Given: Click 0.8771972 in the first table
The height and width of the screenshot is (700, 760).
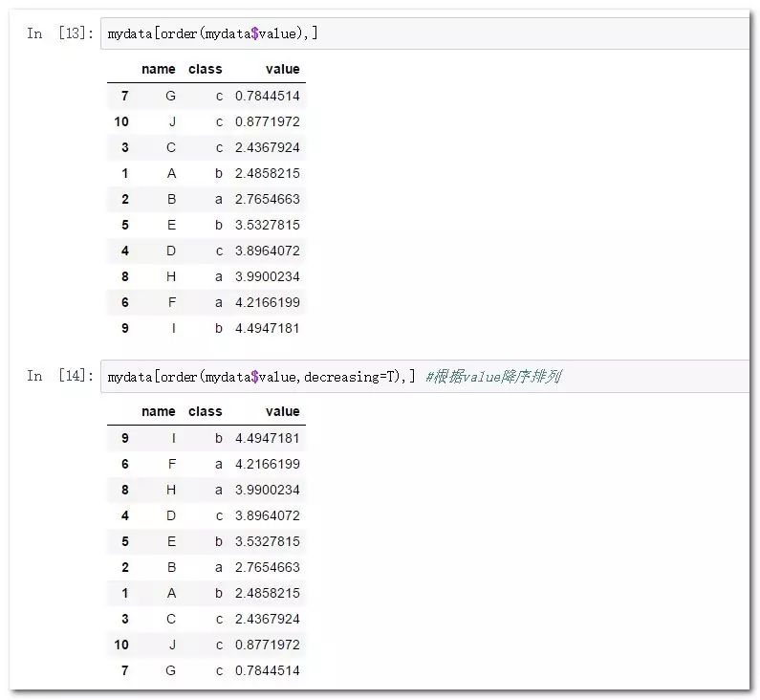Looking at the screenshot, I should (268, 121).
